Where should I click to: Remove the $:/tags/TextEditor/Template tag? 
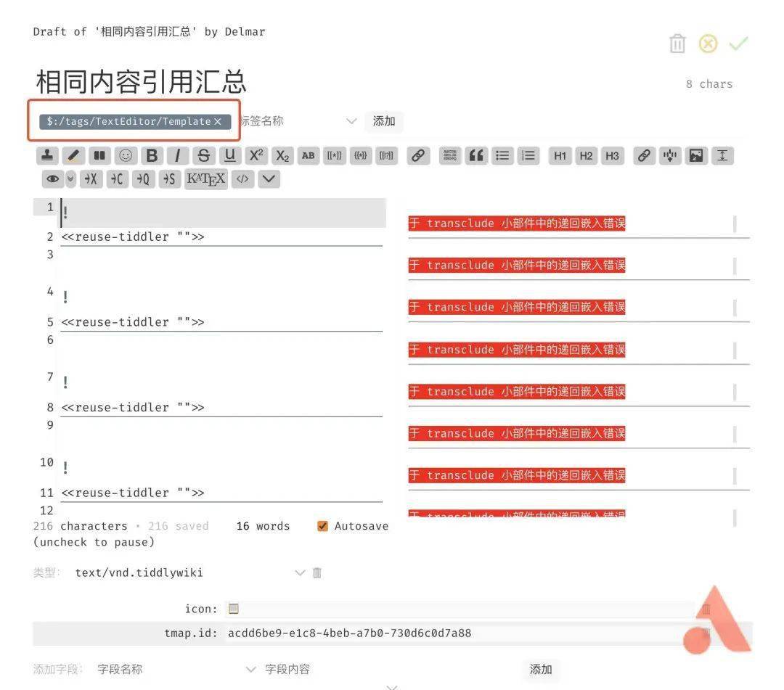pos(218,121)
